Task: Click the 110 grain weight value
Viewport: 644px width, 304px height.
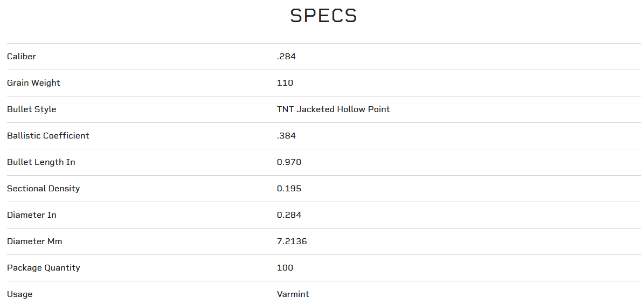Action: [x=285, y=83]
